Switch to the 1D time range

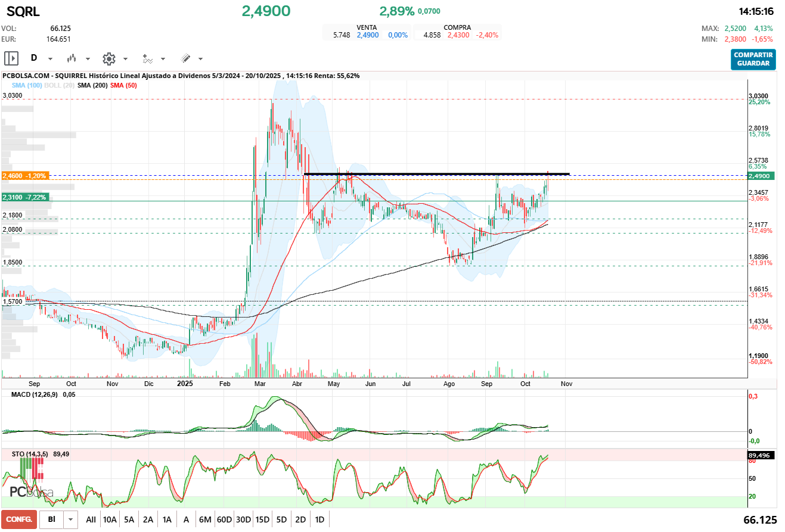point(319,519)
